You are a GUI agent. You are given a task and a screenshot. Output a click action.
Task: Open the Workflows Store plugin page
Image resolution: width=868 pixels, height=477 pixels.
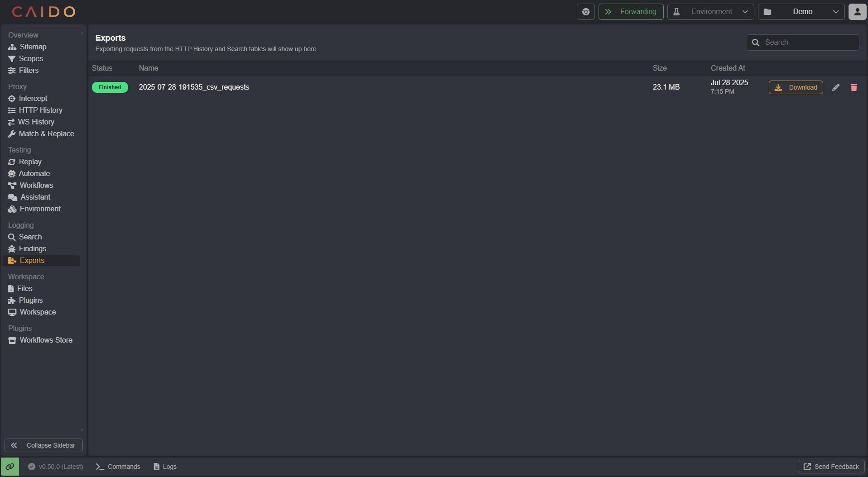click(46, 340)
